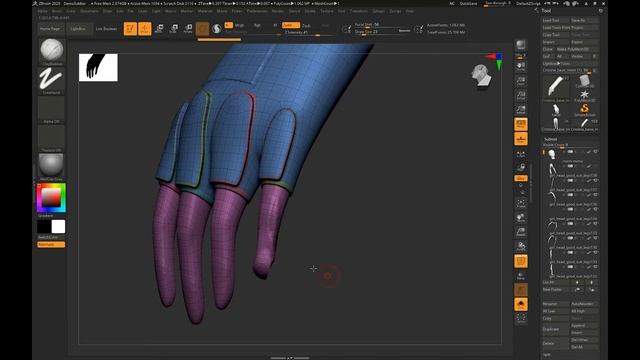640x360 pixels.
Task: Open the Brush menu
Action: 57,11
